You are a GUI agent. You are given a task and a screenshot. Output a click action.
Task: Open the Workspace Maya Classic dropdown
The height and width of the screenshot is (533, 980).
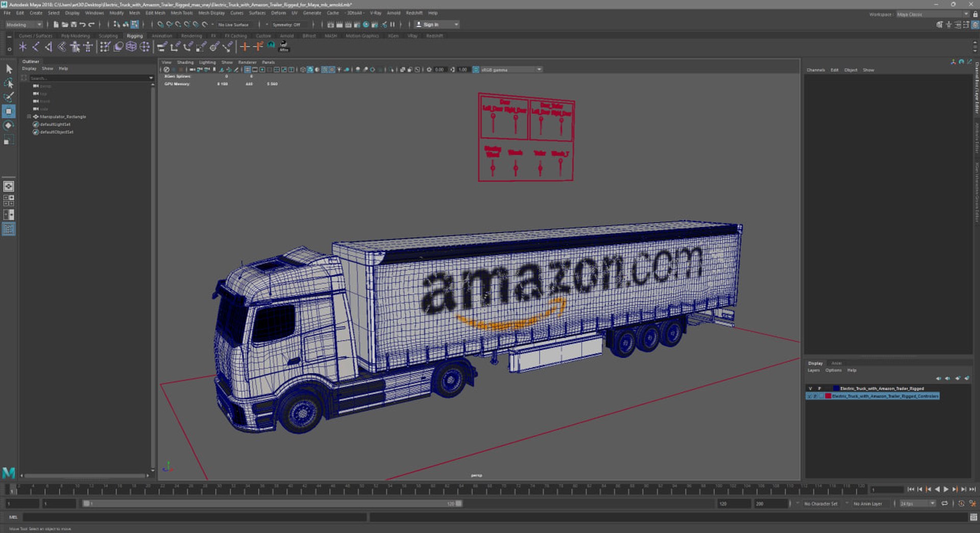point(933,14)
